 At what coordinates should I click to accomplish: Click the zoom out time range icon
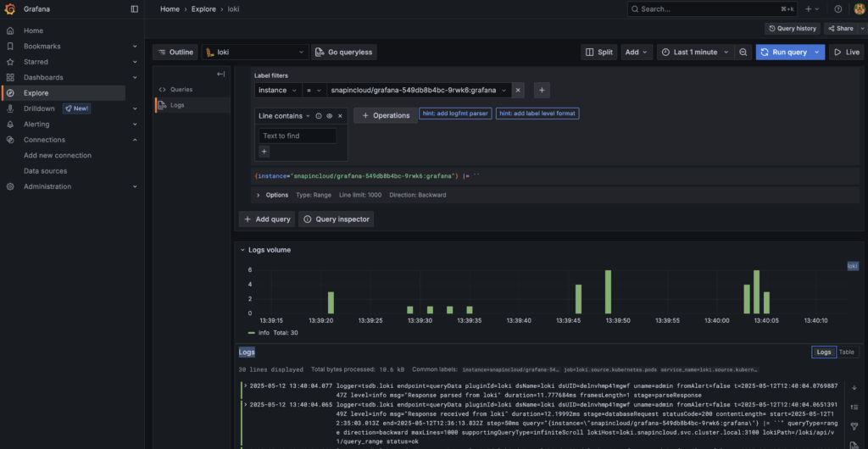[743, 52]
